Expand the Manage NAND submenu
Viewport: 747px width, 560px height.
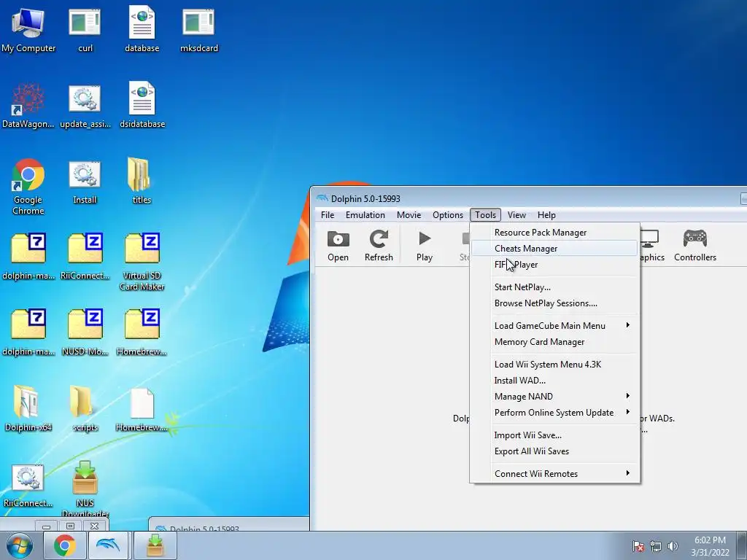[554, 396]
